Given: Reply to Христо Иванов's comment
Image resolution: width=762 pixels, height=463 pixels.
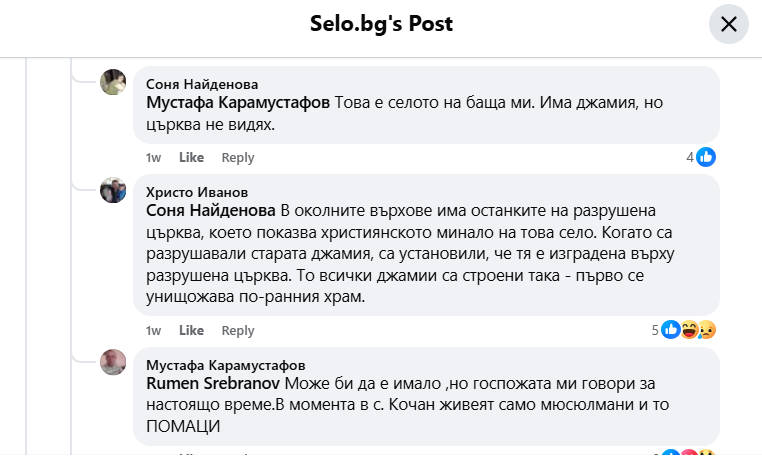Looking at the screenshot, I should pyautogui.click(x=238, y=331).
